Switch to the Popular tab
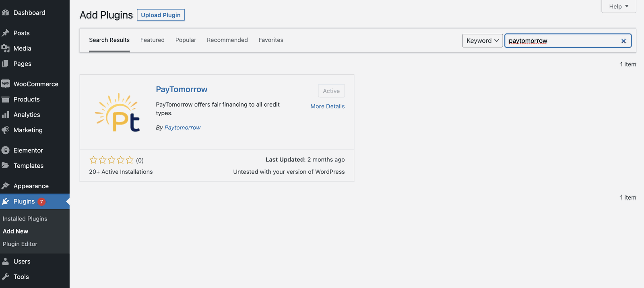Viewport: 644px width, 288px height. point(186,40)
